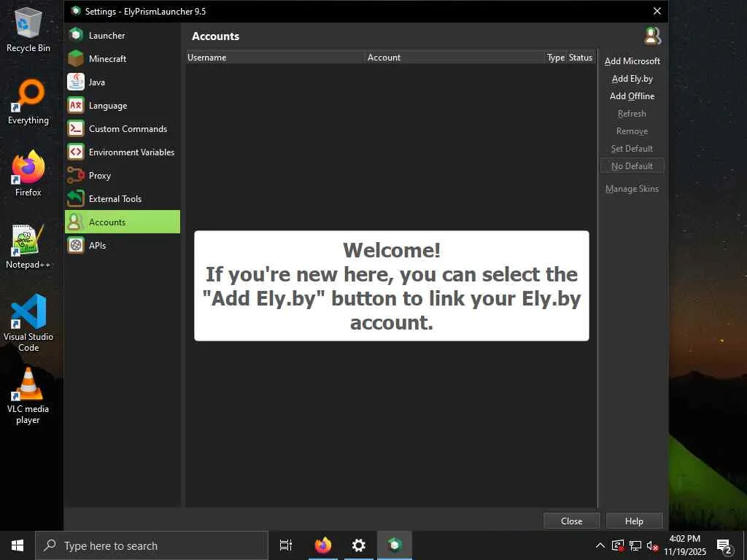Screen dimensions: 747x560
Task: Click the Add Ely.by button
Action: (x=632, y=79)
